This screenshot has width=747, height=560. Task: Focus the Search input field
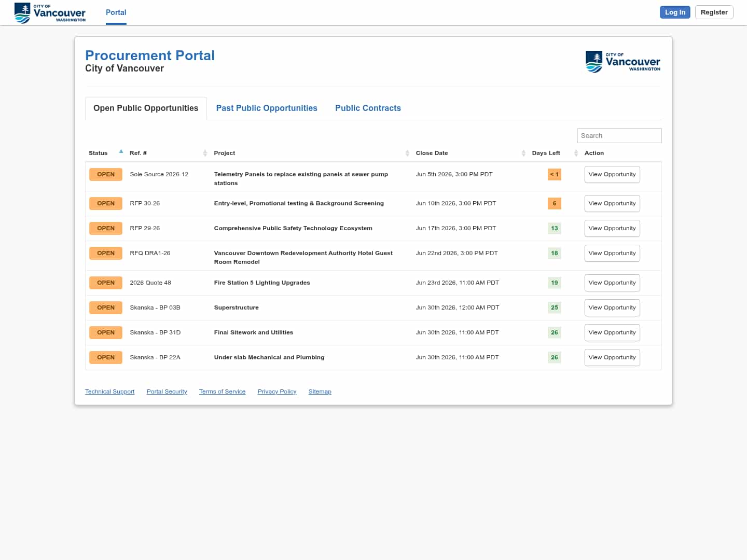coord(619,135)
